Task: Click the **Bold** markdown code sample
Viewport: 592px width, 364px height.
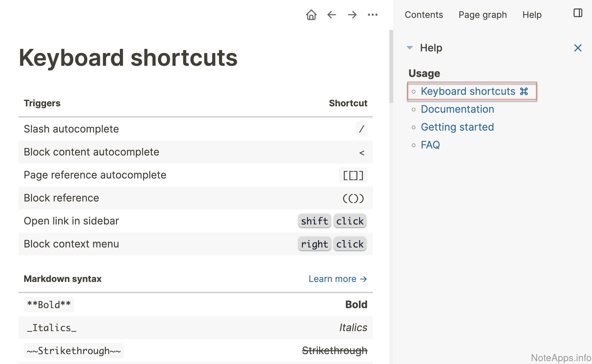Action: click(49, 305)
